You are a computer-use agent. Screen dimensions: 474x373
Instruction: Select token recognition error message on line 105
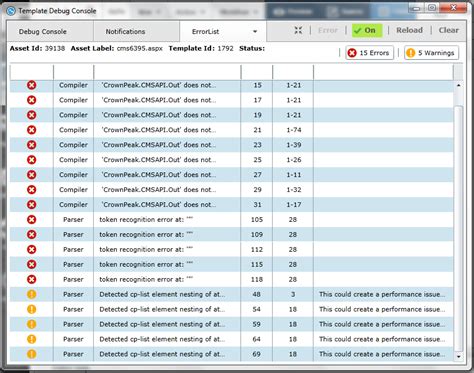click(x=146, y=220)
